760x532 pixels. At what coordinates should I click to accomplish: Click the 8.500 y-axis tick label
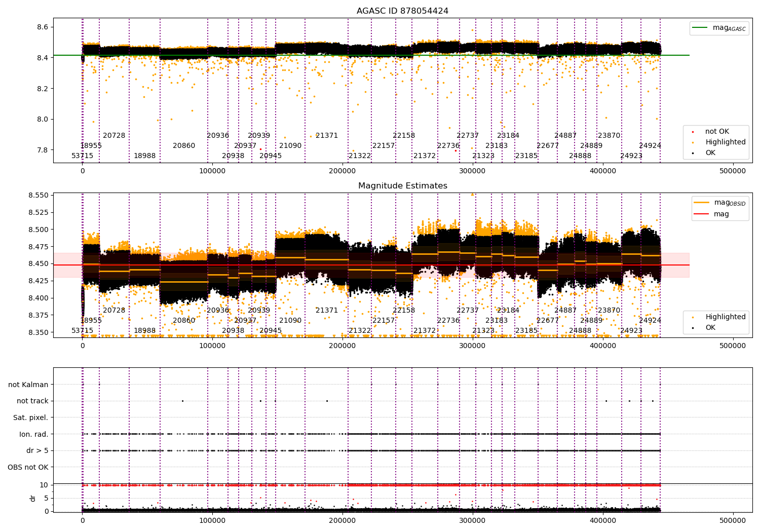point(38,230)
